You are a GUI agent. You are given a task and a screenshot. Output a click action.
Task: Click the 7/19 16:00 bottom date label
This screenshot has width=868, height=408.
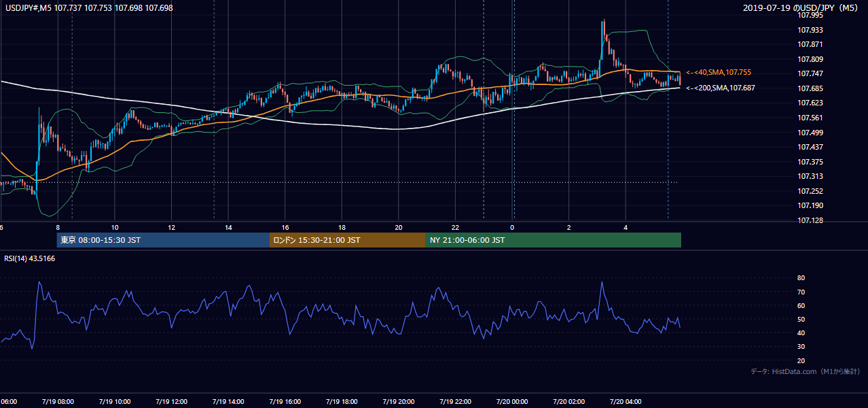pos(285,402)
